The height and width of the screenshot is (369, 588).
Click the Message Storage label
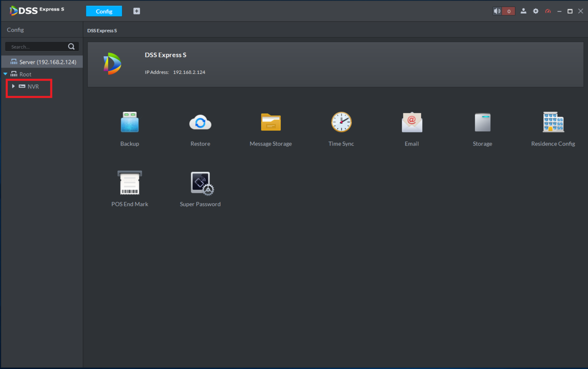coord(270,144)
